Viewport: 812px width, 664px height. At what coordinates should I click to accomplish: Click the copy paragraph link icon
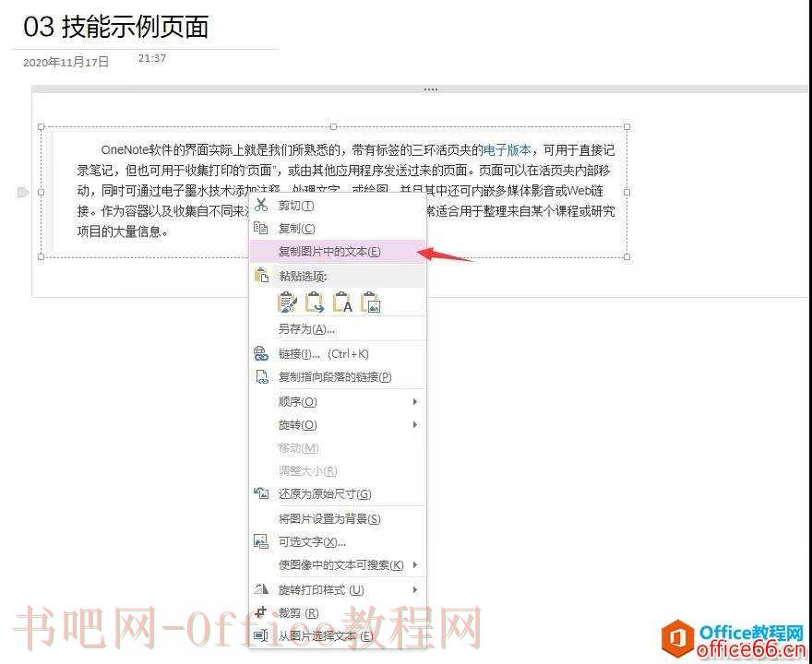point(262,376)
